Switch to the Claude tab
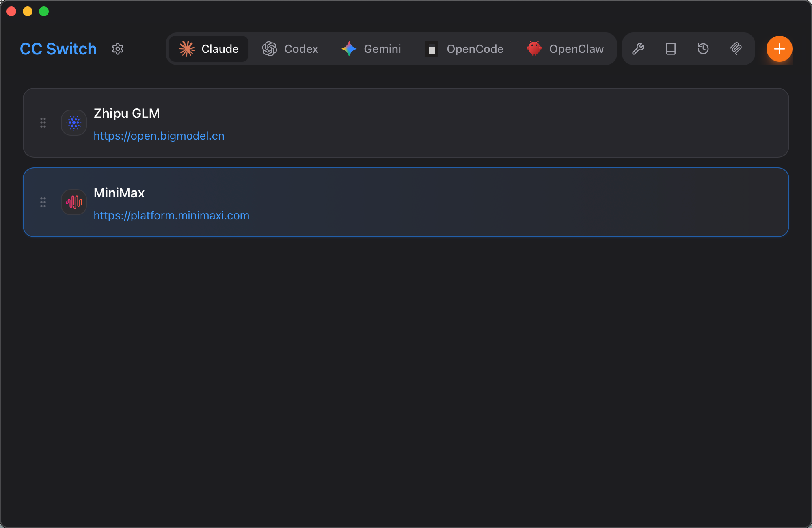Image resolution: width=812 pixels, height=528 pixels. click(x=209, y=49)
